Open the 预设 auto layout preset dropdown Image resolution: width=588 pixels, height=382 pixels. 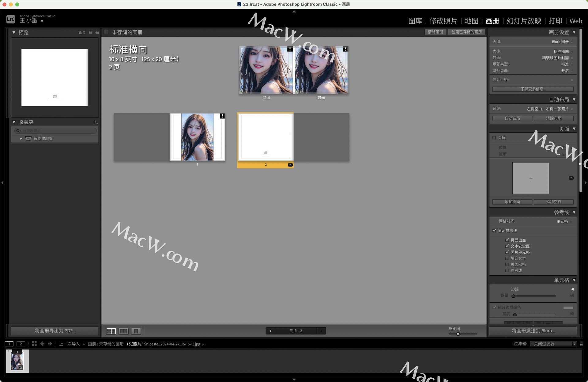(547, 109)
